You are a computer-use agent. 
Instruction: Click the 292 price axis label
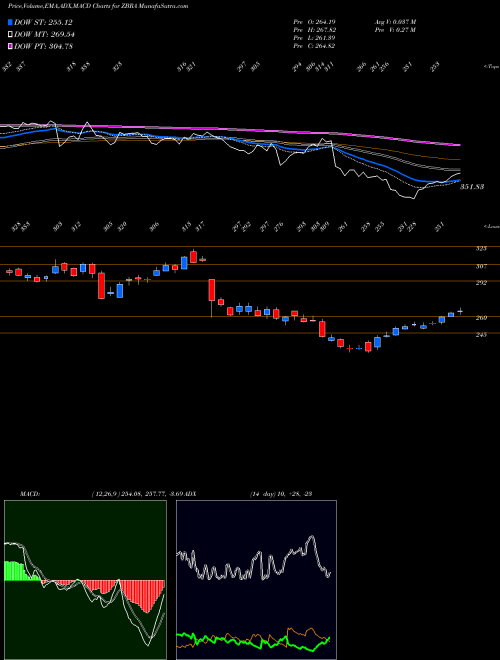pyautogui.click(x=481, y=282)
